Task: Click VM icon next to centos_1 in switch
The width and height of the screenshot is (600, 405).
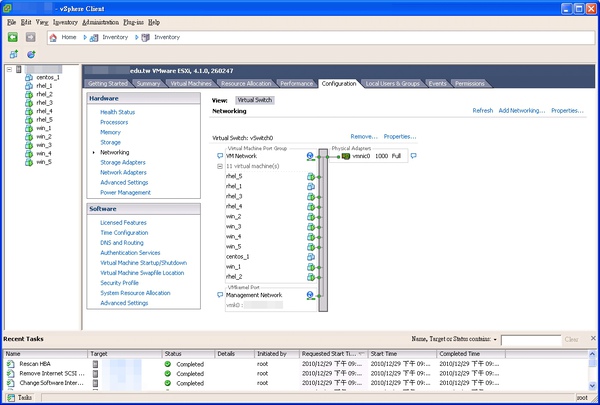Action: tap(311, 257)
